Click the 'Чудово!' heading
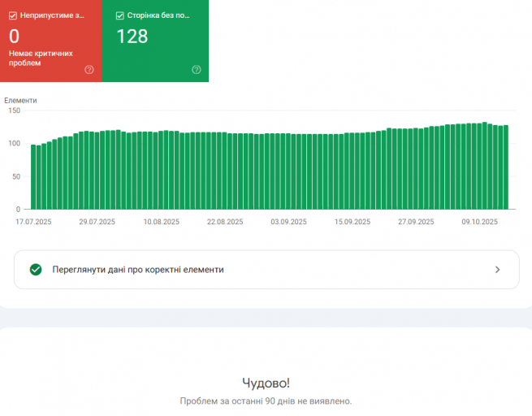Image resolution: width=532 pixels, height=416 pixels. pos(266,383)
